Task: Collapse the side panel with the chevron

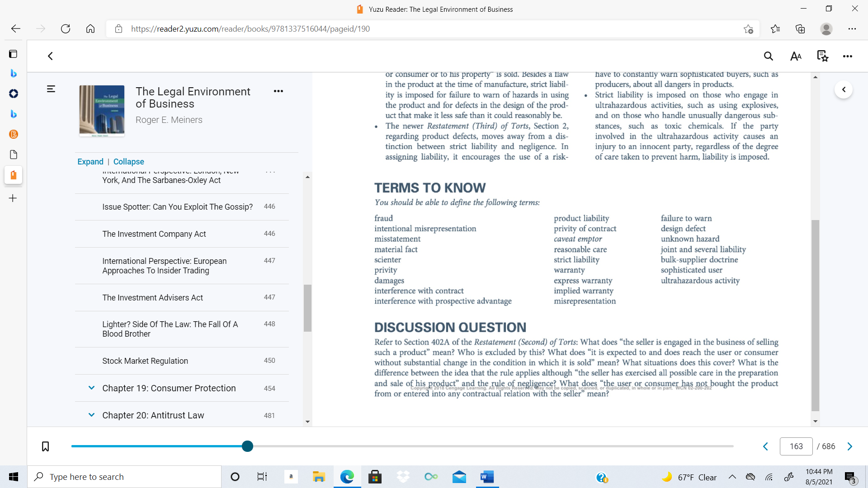Action: click(x=844, y=89)
